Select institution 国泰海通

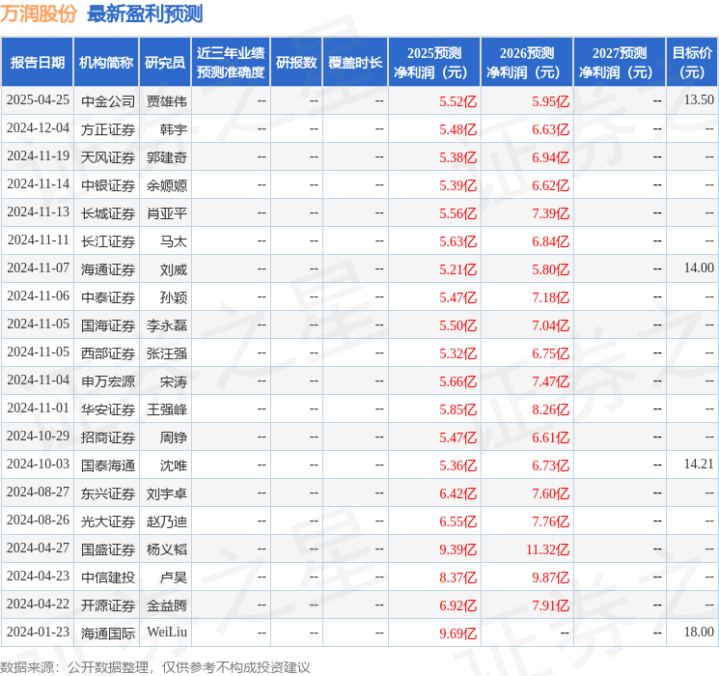[108, 466]
